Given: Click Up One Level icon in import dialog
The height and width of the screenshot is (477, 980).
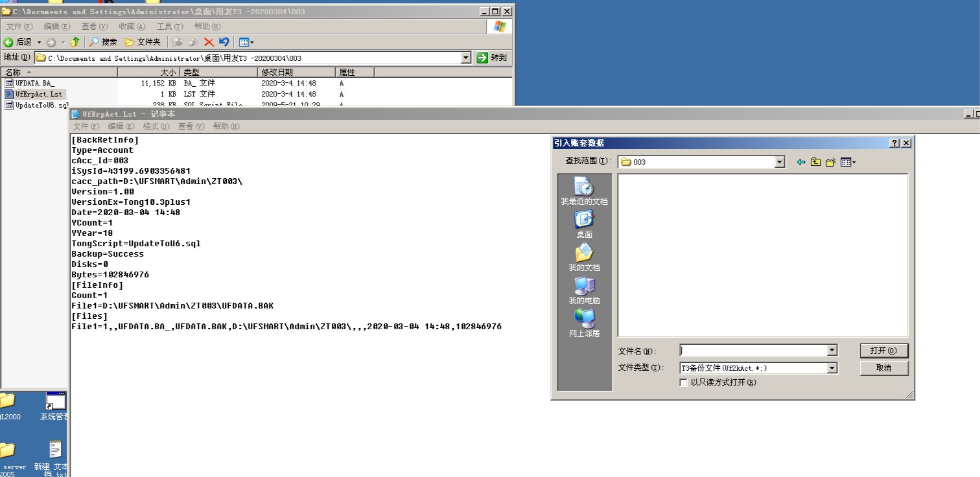Looking at the screenshot, I should [x=816, y=162].
